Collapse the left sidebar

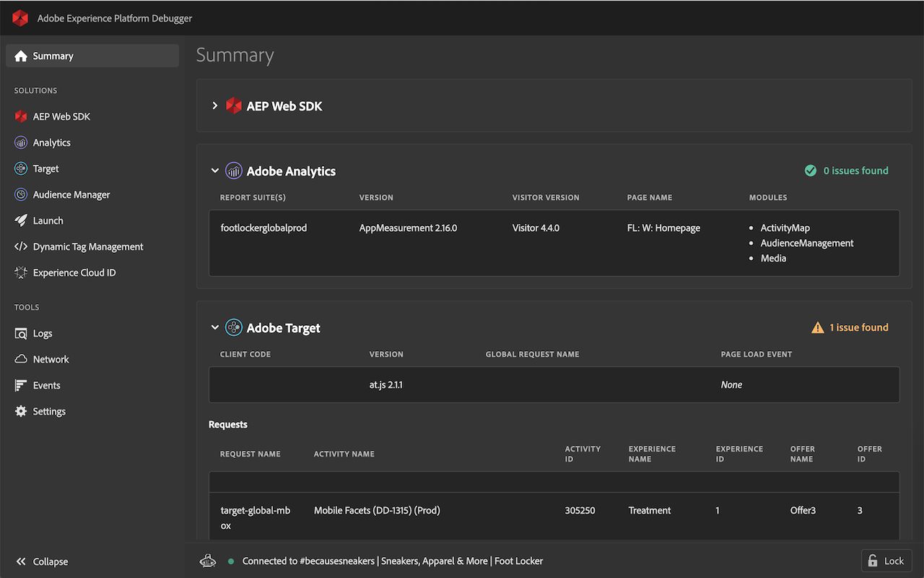43,561
